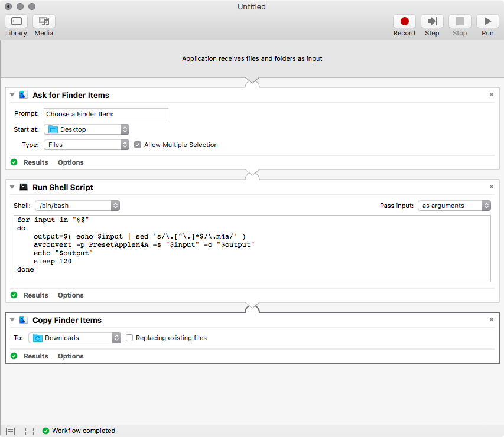Show the workflow variables list icon
Screen dimensions: 504x437
click(x=30, y=431)
